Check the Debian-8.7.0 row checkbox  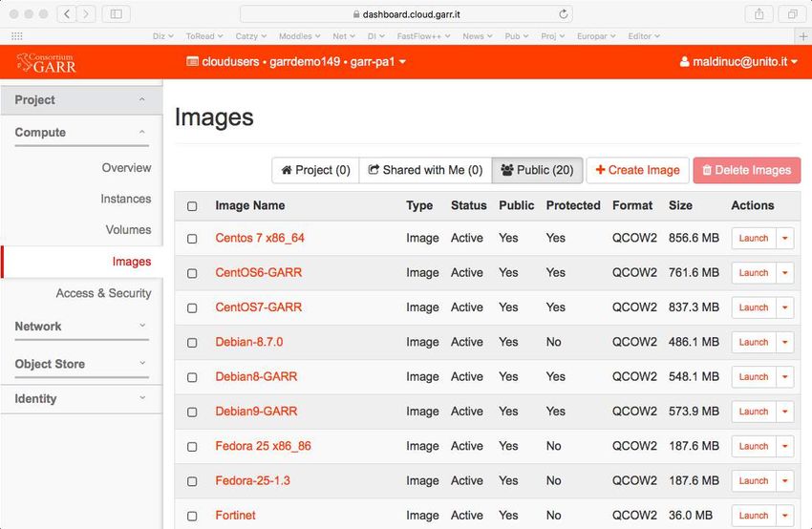pyautogui.click(x=192, y=343)
